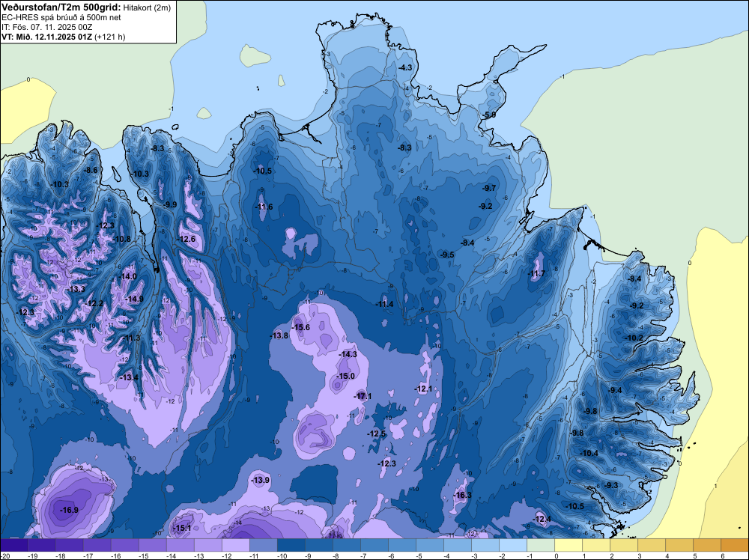Image resolution: width=749 pixels, height=560 pixels.
Task: Click the -12.6 temperature label
Action: (187, 239)
